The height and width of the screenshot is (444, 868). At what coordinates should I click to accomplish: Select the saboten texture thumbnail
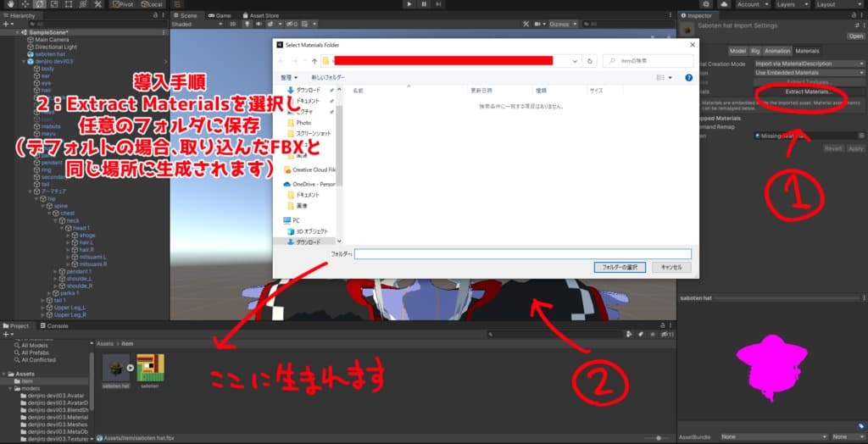tap(150, 368)
